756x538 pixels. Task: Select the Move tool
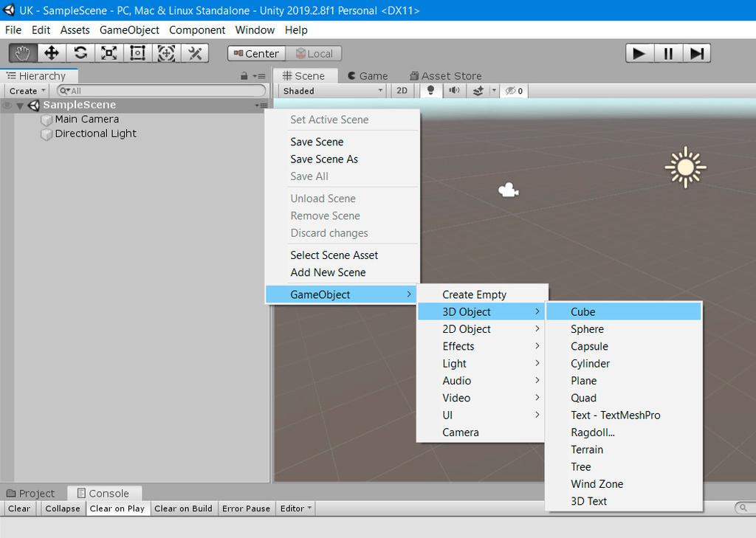tap(52, 53)
